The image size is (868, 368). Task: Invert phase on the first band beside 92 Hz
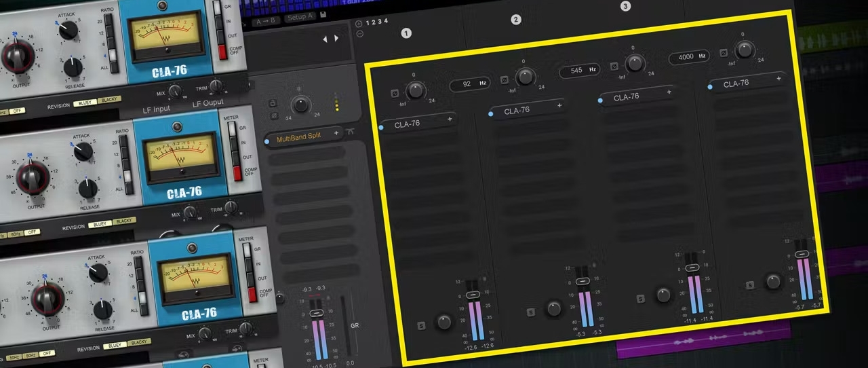[x=395, y=94]
